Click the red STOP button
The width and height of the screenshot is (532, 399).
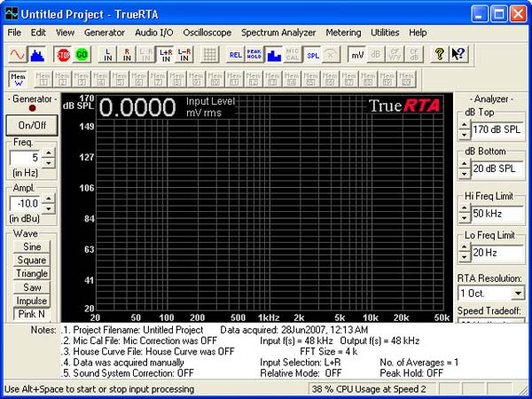(63, 54)
